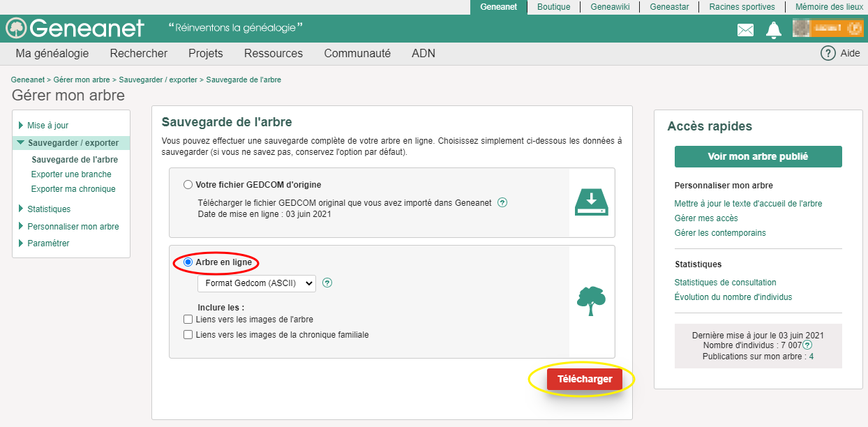This screenshot has width=868, height=427.
Task: Enable Liens vers les images de l'arbre
Action: [188, 320]
